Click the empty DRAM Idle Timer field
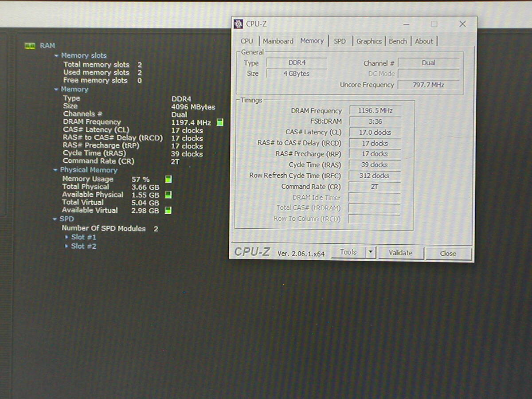 pos(374,197)
